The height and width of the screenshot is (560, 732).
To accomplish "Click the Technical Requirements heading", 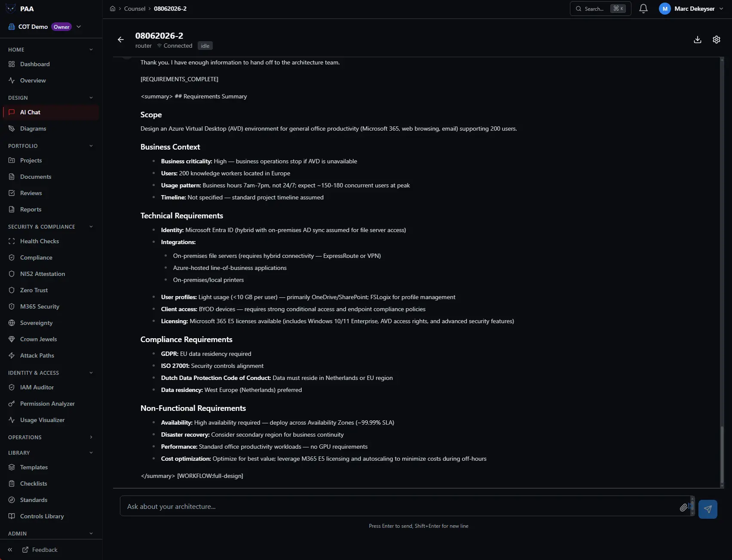I will 182,216.
